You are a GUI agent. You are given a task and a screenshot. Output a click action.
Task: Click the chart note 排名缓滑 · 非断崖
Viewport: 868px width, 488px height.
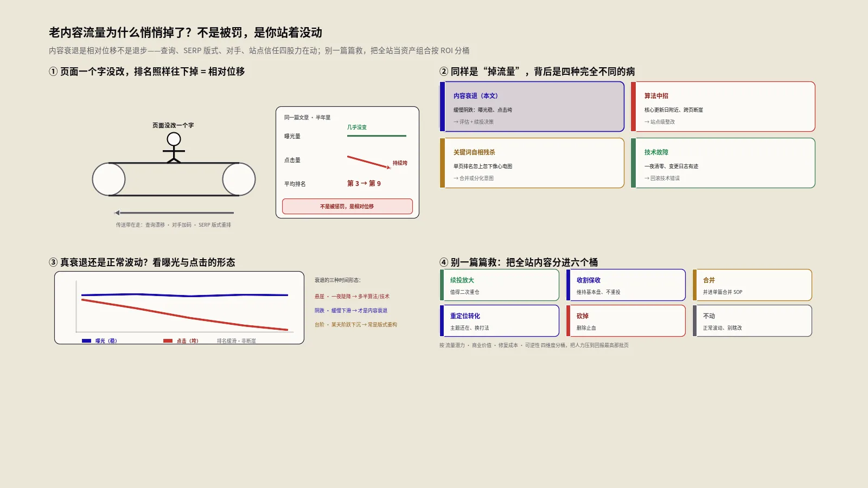[x=237, y=341]
